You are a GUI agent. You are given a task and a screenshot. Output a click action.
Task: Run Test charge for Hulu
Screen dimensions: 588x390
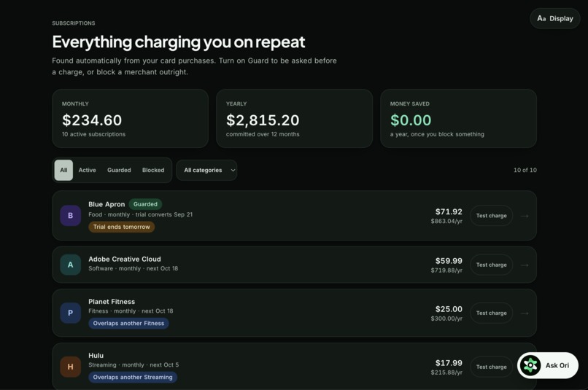pyautogui.click(x=491, y=367)
